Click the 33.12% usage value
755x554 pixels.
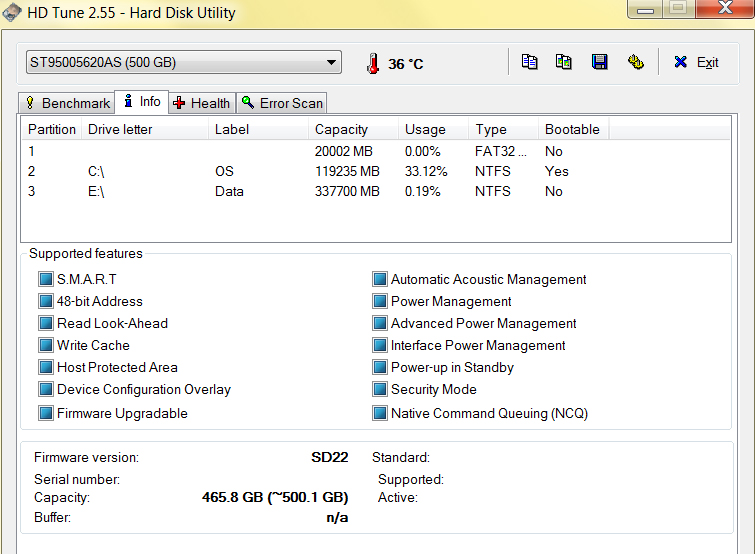point(426,171)
